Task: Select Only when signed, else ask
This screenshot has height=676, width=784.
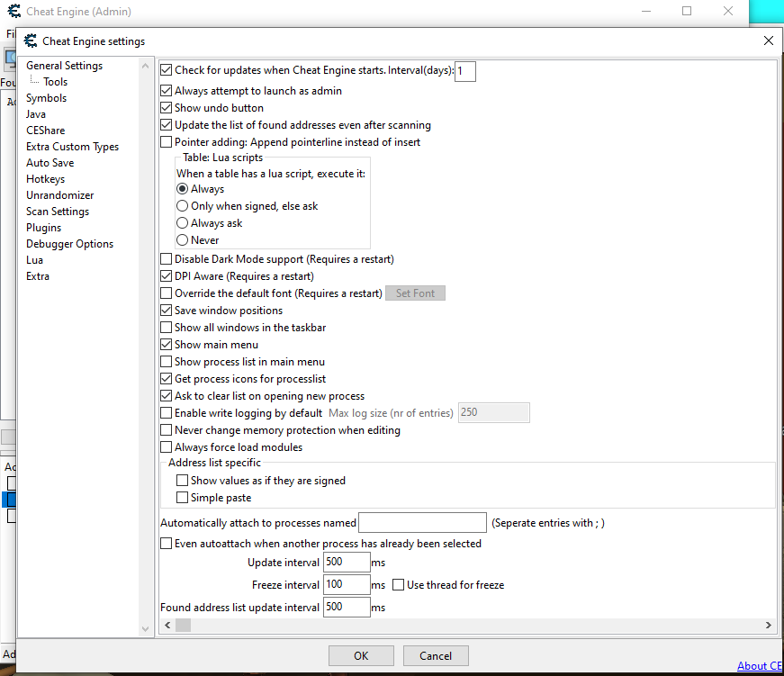Action: click(x=183, y=206)
